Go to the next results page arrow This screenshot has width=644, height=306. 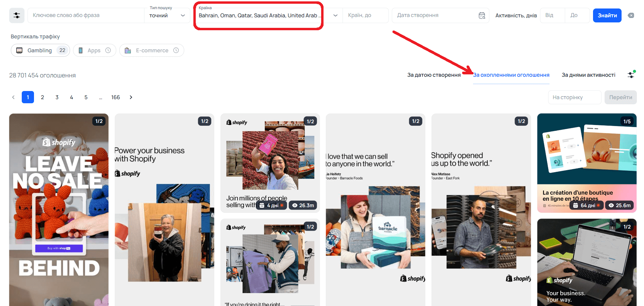[131, 97]
